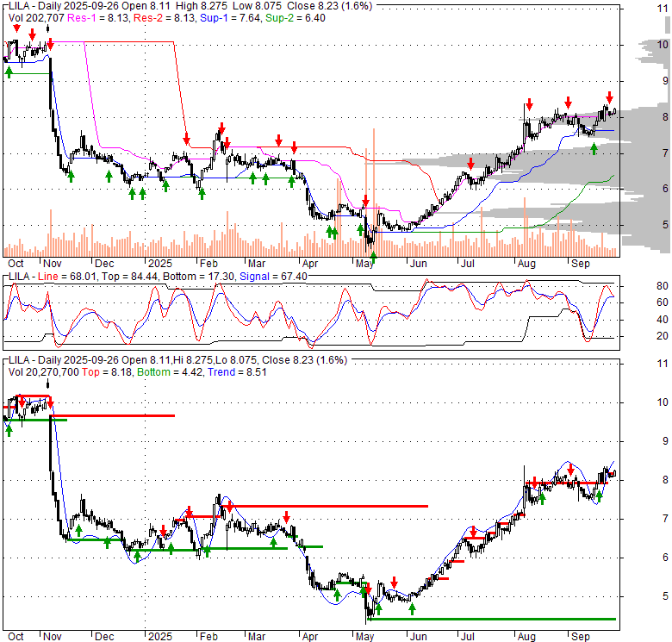Image resolution: width=672 pixels, height=642 pixels.
Task: Select 'Top = 8.18' in bottom chart
Action: (108, 372)
